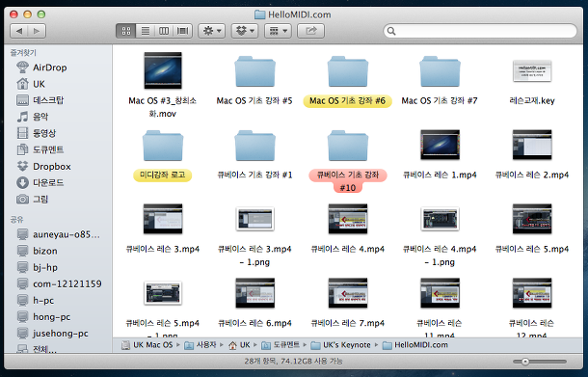Screen dimensions: 588x377
Task: Select shared computer bj-hp
Action: [38, 267]
